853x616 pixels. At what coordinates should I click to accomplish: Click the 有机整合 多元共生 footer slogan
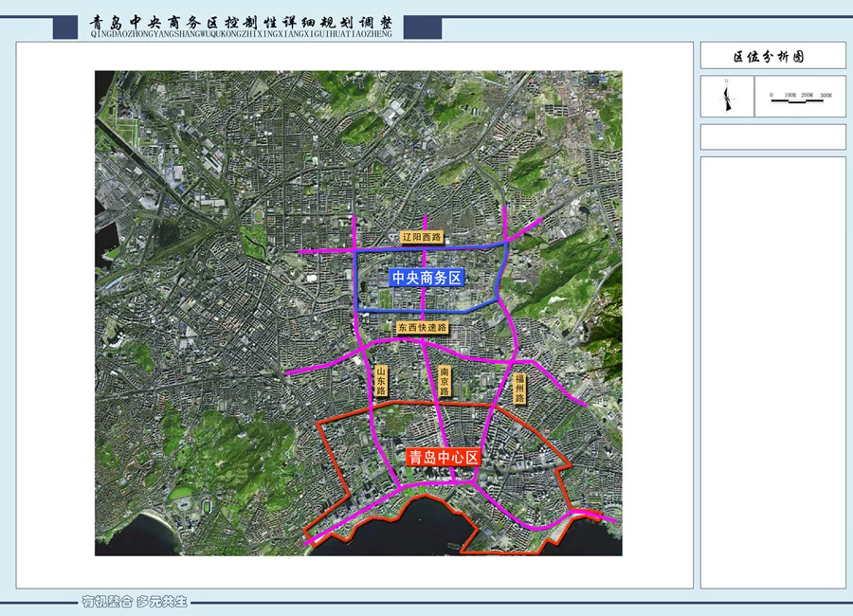click(135, 602)
